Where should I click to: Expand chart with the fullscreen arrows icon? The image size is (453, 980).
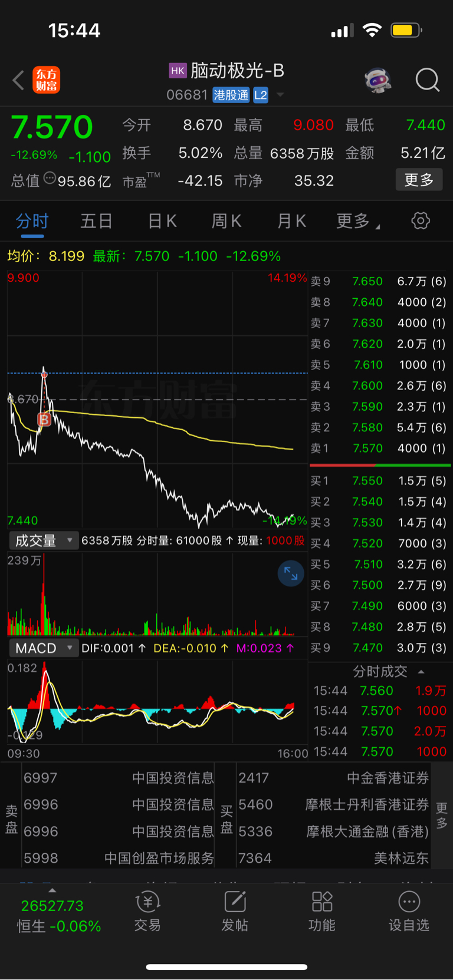(291, 573)
